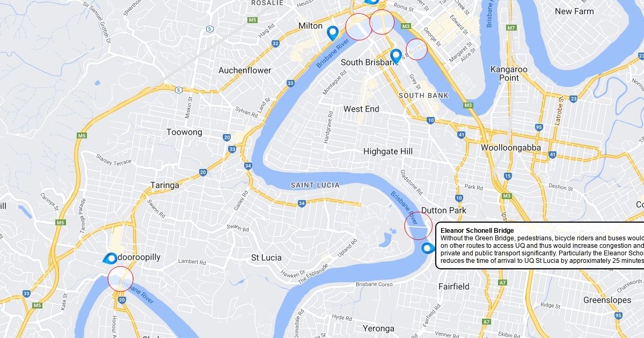Select the M7 motorway shield
This screenshot has width=644, height=338.
[x=511, y=27]
